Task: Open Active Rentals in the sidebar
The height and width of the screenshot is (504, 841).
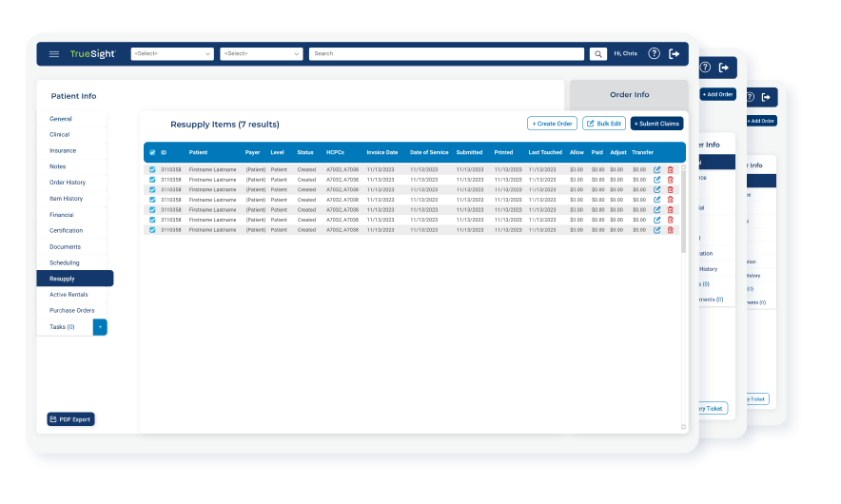Action: [x=72, y=295]
